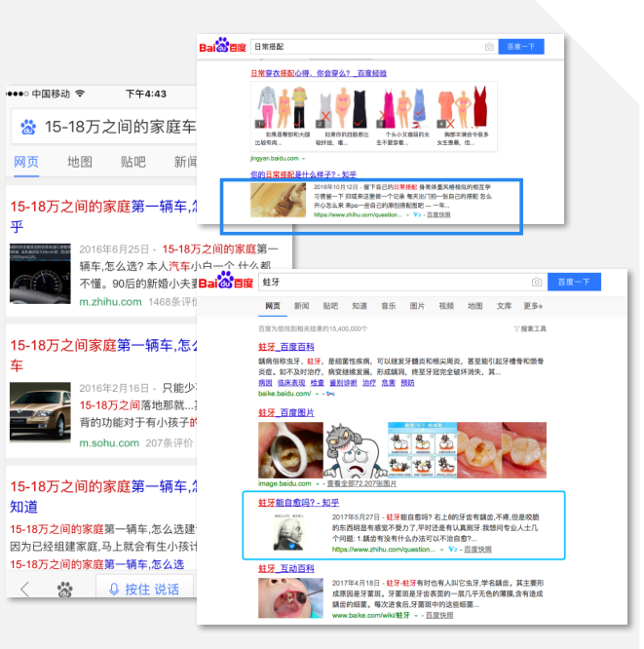Screen dimensions: 644x649
Task: Tap paw home icon in mobile bottom bar
Action: point(65,589)
